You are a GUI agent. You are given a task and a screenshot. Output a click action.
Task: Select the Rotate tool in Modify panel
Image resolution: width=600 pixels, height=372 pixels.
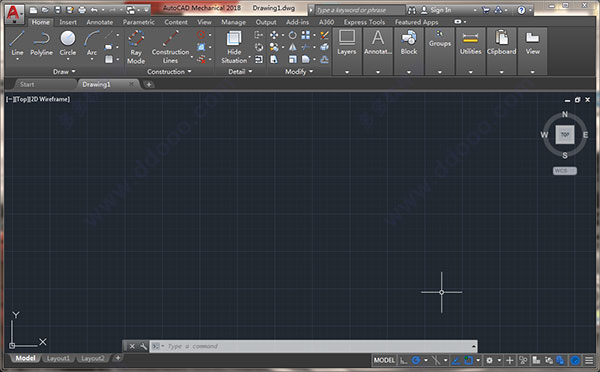(x=292, y=36)
